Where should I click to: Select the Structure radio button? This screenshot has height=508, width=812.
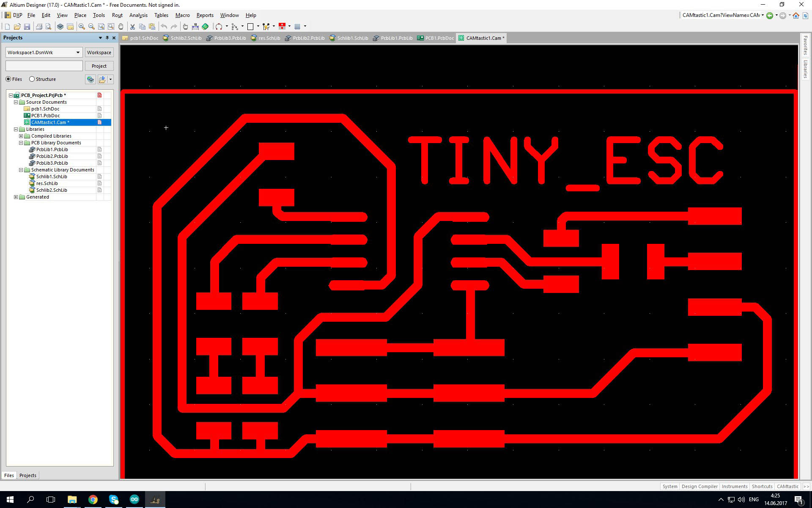click(x=32, y=79)
